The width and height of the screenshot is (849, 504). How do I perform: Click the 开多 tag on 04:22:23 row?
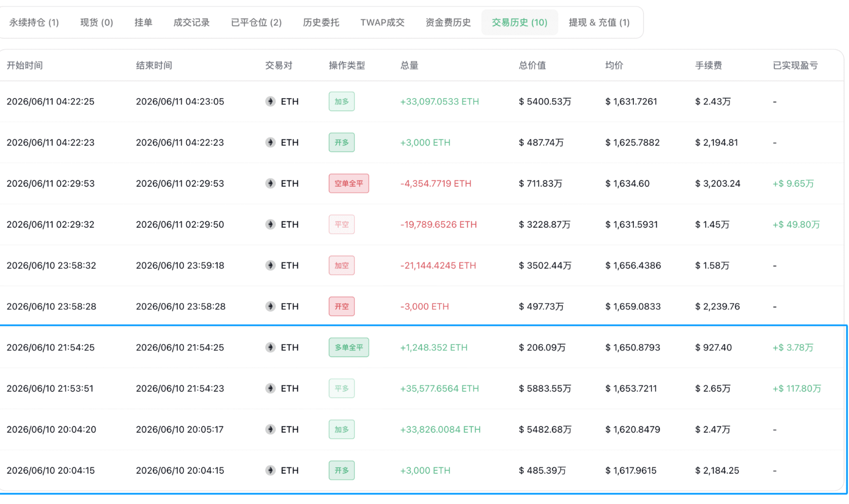tap(342, 143)
